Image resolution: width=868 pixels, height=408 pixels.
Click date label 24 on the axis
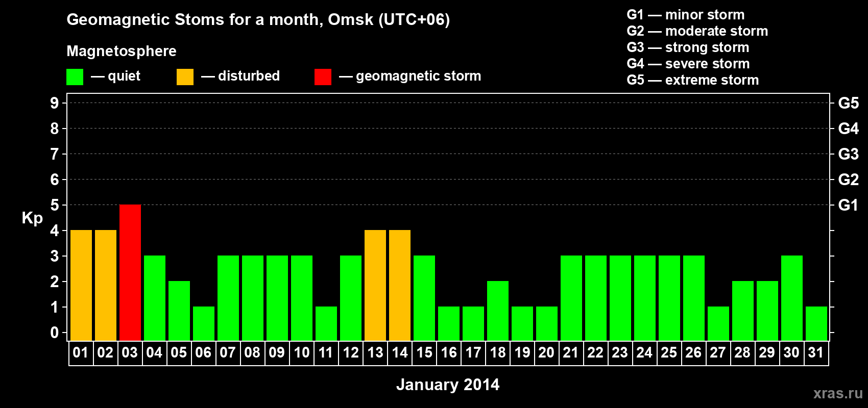click(x=644, y=352)
